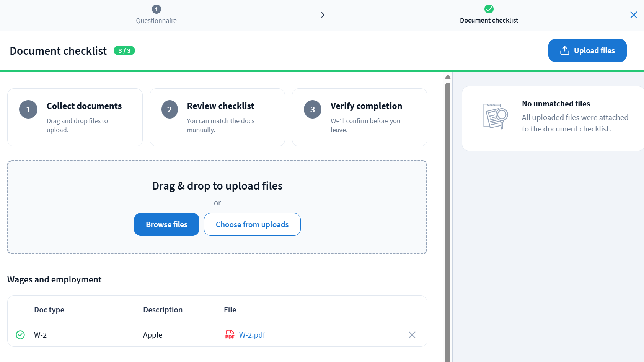
Task: Click the 3/3 progress badge
Action: [124, 51]
